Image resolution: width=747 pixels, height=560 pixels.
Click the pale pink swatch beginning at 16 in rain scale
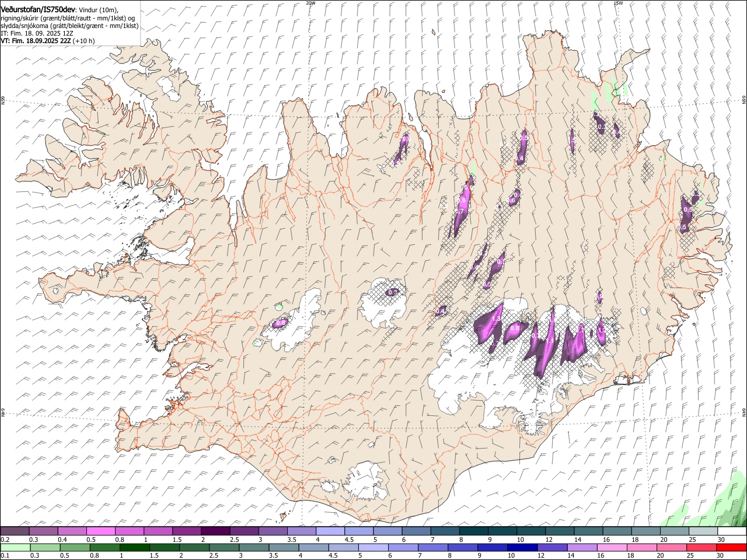coord(612,547)
